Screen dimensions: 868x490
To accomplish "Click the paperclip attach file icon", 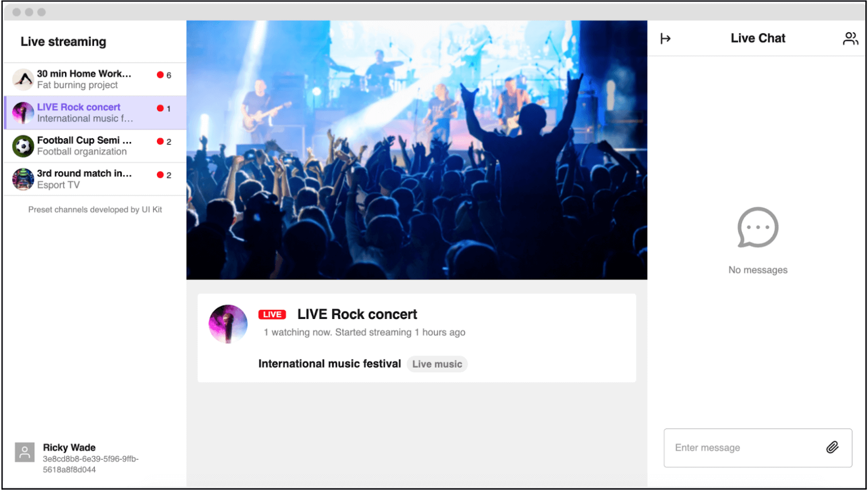I will 832,448.
